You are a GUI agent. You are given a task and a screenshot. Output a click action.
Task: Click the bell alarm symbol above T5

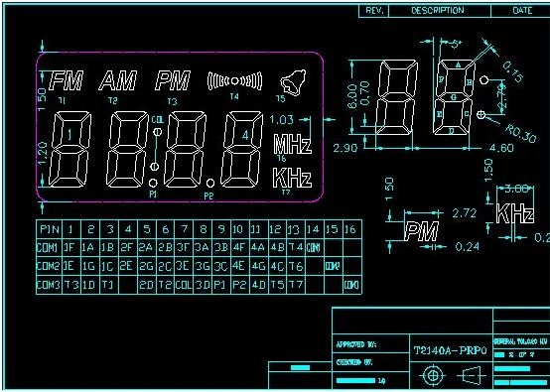coord(293,82)
